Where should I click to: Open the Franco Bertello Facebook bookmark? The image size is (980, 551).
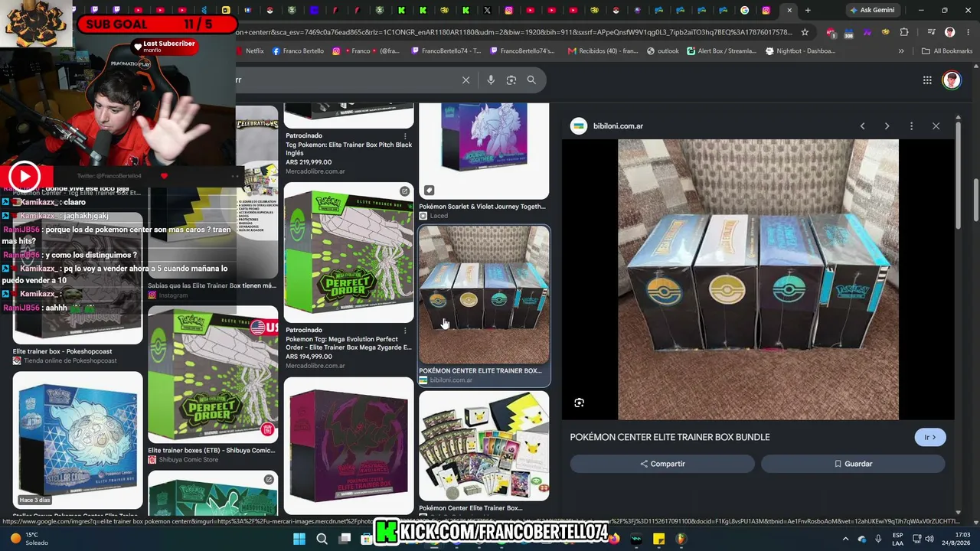pos(298,51)
